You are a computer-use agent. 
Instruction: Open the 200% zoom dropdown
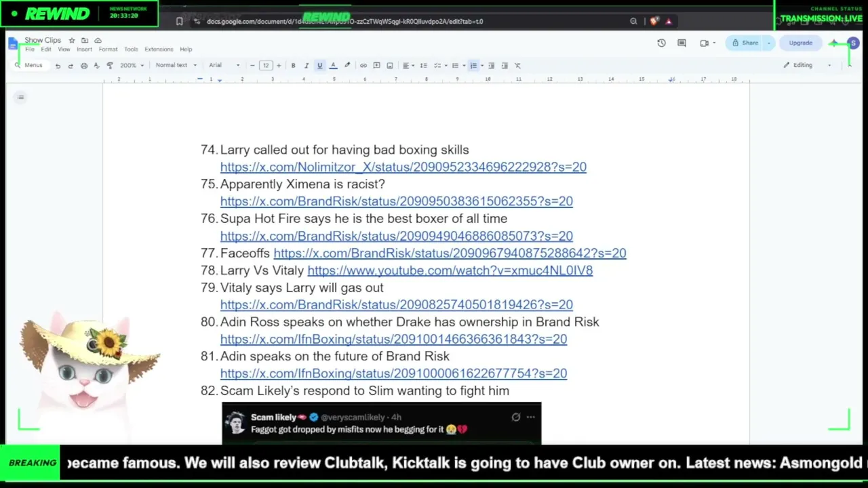point(132,66)
